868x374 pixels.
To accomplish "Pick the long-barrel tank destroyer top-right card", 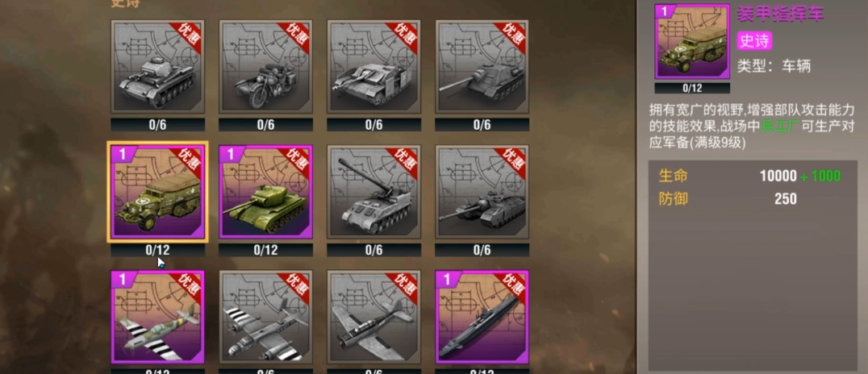I will pos(482,66).
